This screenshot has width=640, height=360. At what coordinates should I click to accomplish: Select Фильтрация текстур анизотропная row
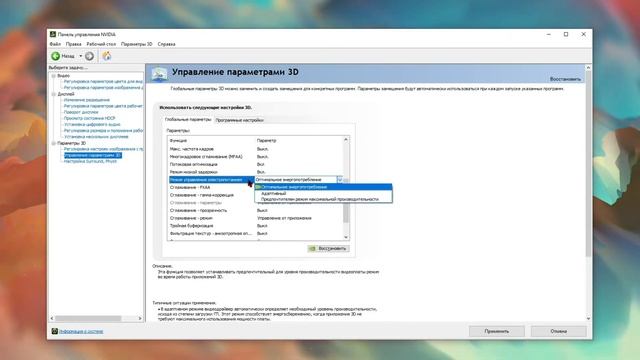(255, 233)
